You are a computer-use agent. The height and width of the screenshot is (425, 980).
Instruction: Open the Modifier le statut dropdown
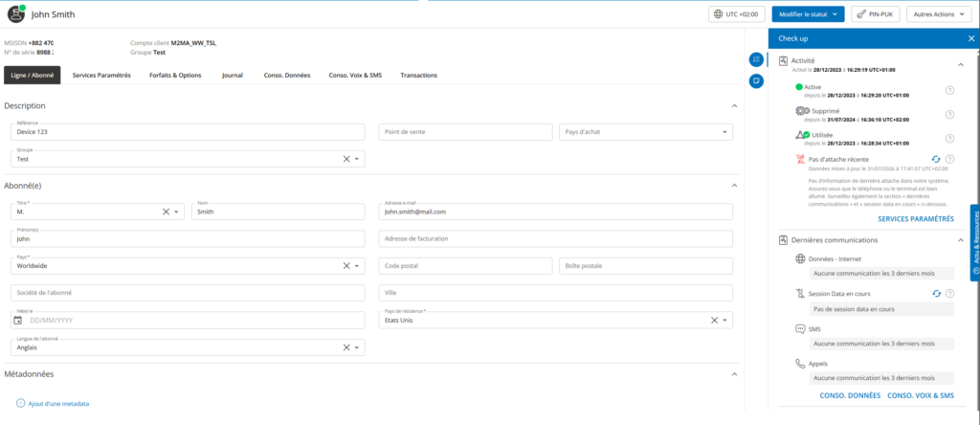point(808,13)
